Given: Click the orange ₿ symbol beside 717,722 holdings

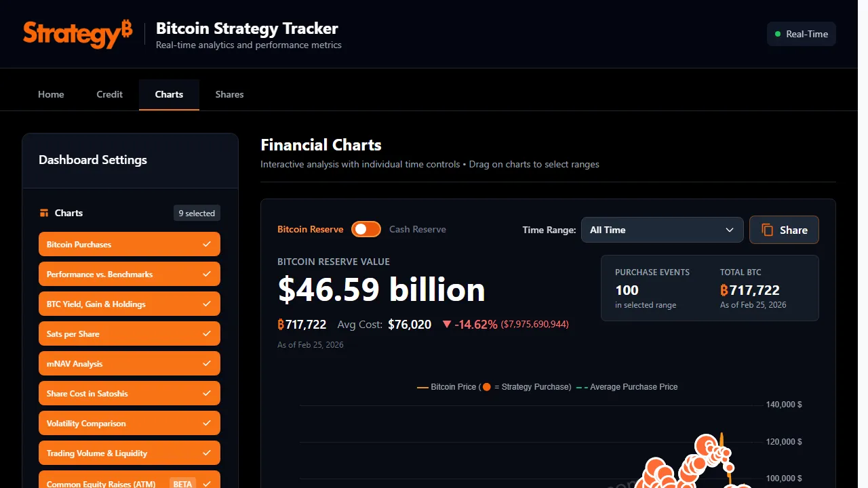Looking at the screenshot, I should click(x=280, y=324).
